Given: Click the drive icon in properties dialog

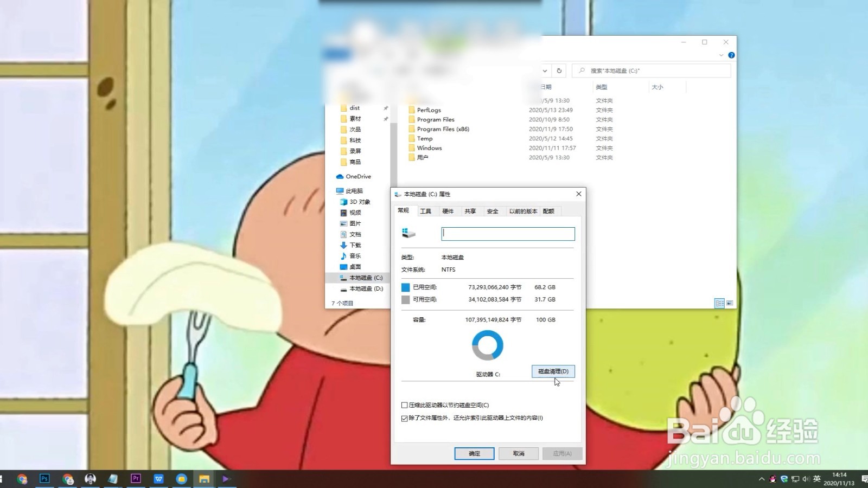Looking at the screenshot, I should click(x=409, y=233).
